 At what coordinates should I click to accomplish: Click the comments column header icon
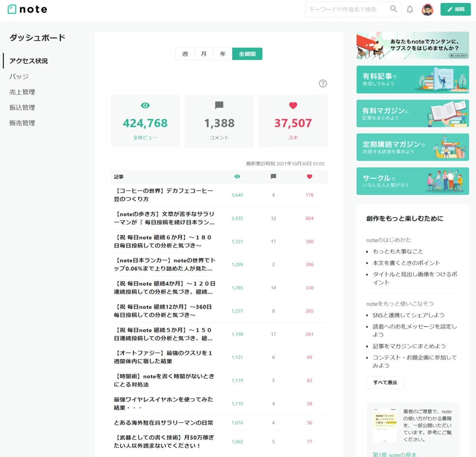[273, 177]
